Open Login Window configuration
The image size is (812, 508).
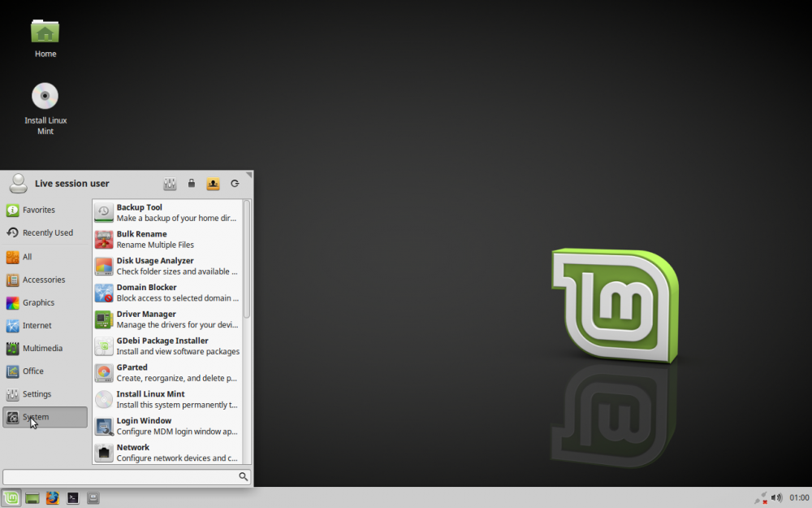(167, 426)
